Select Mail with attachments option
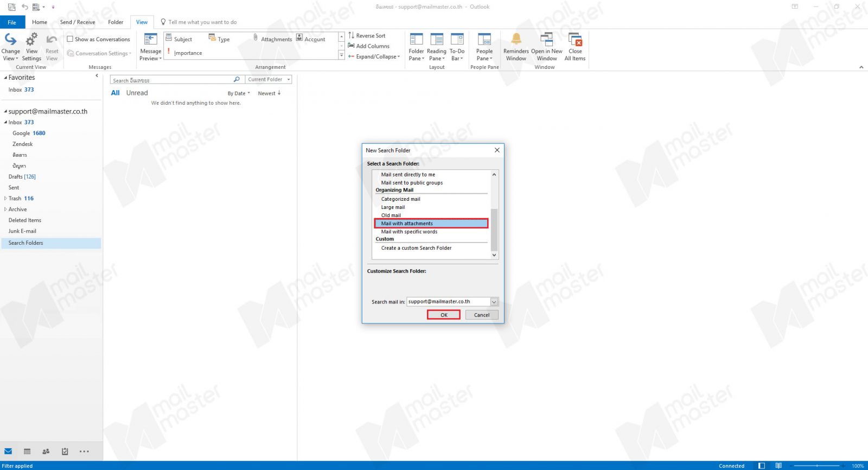This screenshot has width=868, height=470. coord(431,224)
